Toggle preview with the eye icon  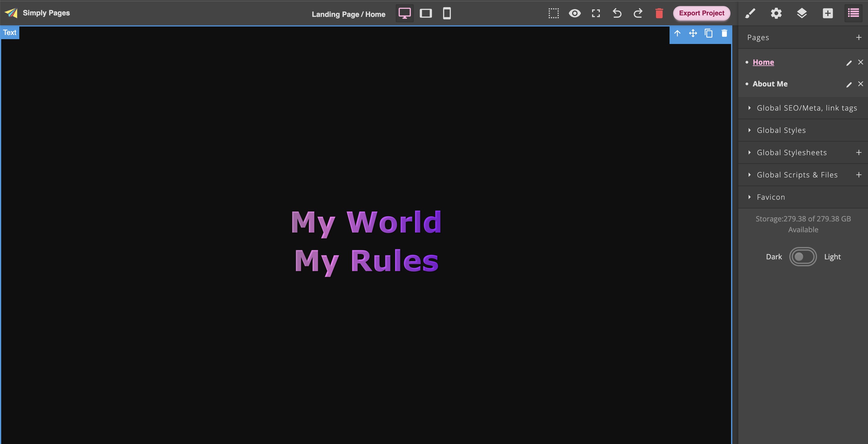click(575, 14)
